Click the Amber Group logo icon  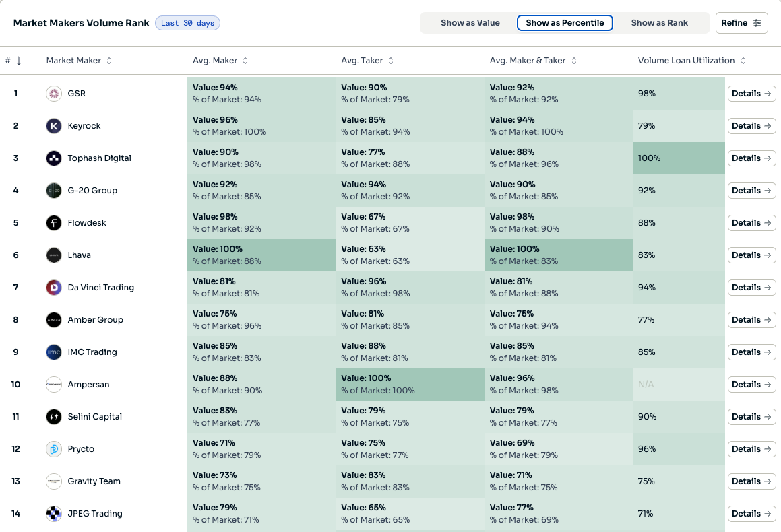click(x=54, y=320)
